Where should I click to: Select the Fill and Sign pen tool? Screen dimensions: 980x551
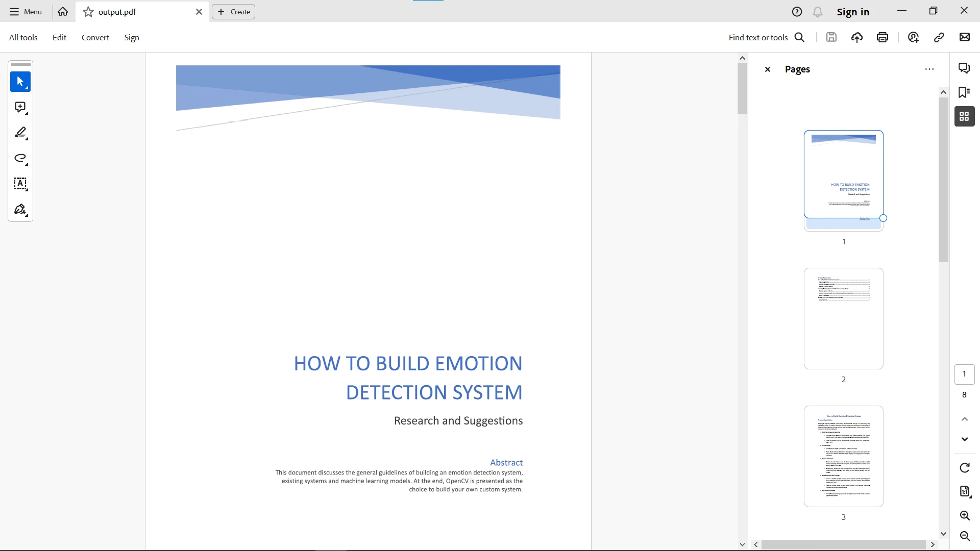20,210
